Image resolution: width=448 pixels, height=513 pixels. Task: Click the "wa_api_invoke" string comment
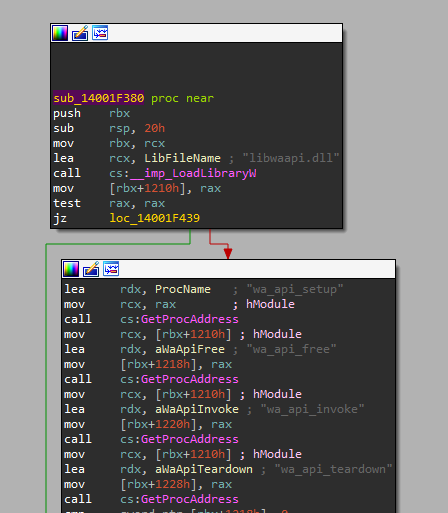click(x=312, y=409)
